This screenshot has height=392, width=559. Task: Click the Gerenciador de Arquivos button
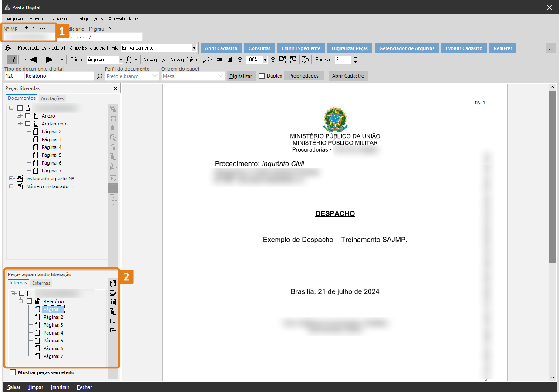(407, 48)
